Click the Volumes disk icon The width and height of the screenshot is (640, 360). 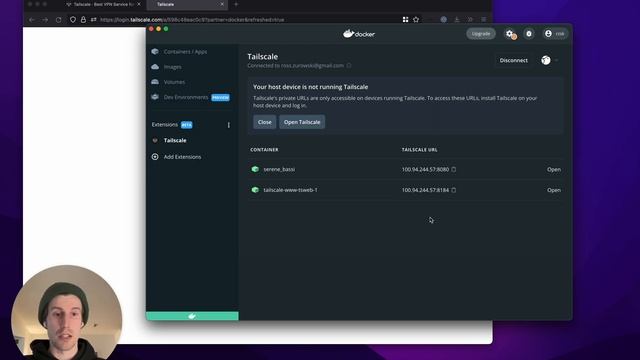155,82
